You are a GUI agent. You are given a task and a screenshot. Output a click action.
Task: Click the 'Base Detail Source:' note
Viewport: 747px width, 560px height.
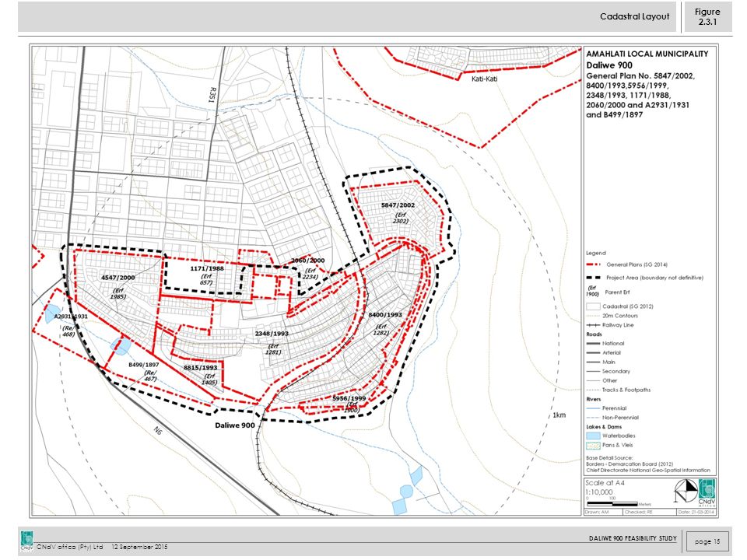pyautogui.click(x=609, y=458)
